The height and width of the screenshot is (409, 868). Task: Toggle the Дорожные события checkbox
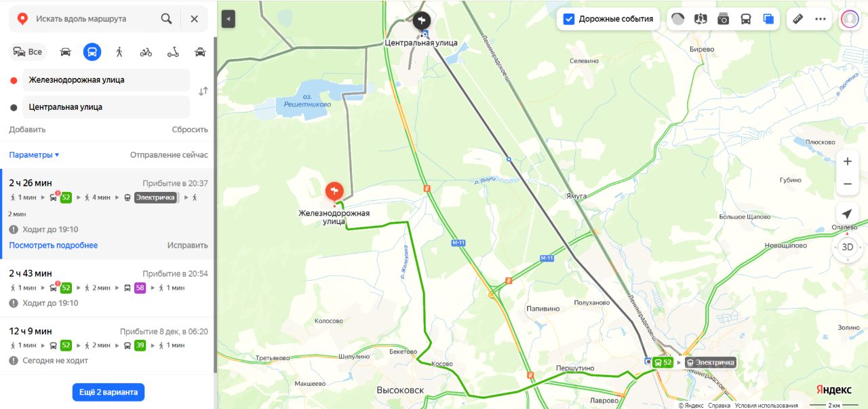tap(569, 19)
